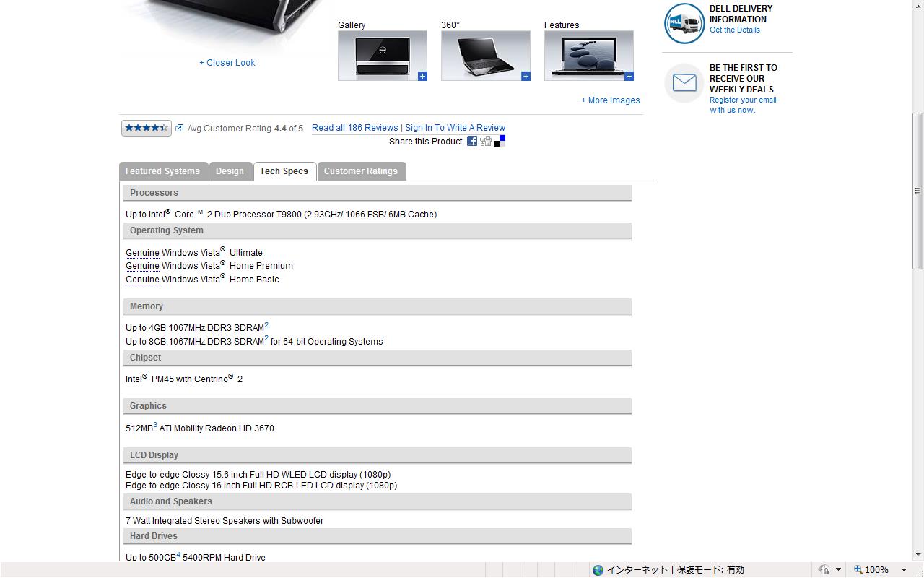Image resolution: width=924 pixels, height=578 pixels.
Task: Click plus icon on 360° thumbnail
Action: (x=526, y=76)
